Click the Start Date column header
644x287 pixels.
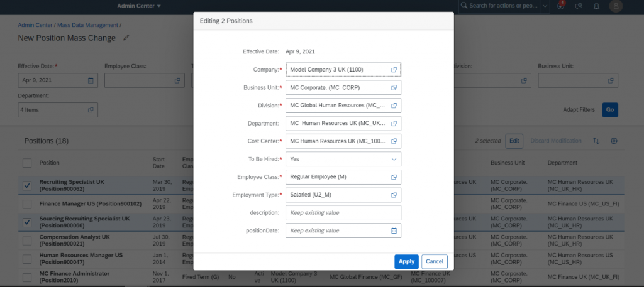tap(158, 163)
